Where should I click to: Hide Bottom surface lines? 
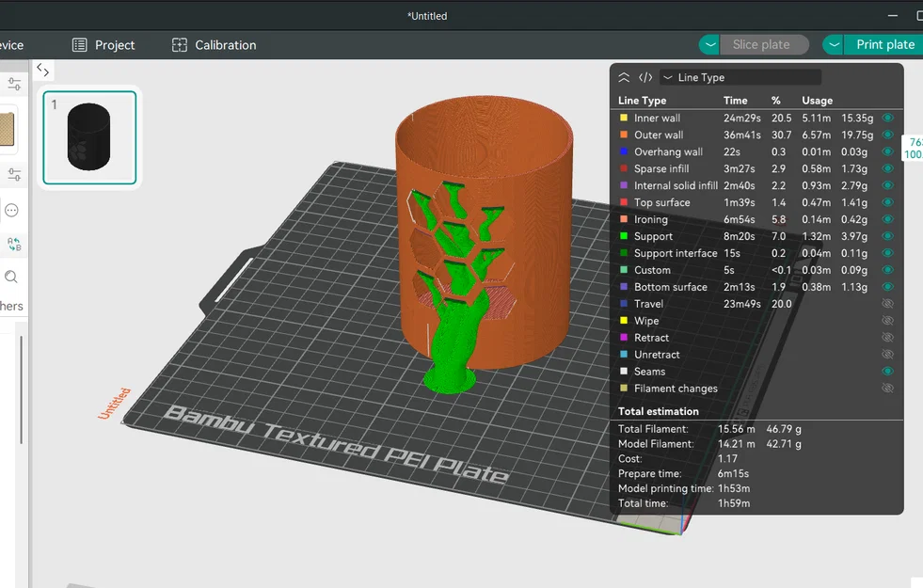[x=887, y=287]
